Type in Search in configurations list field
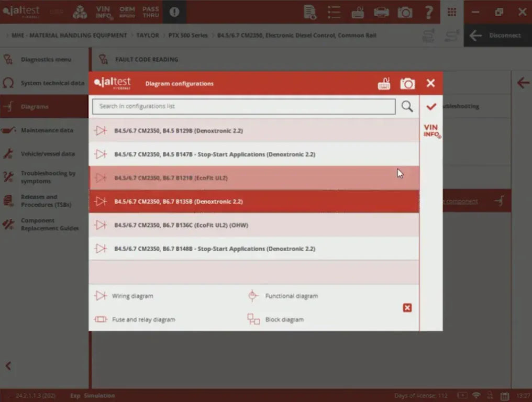 (243, 107)
